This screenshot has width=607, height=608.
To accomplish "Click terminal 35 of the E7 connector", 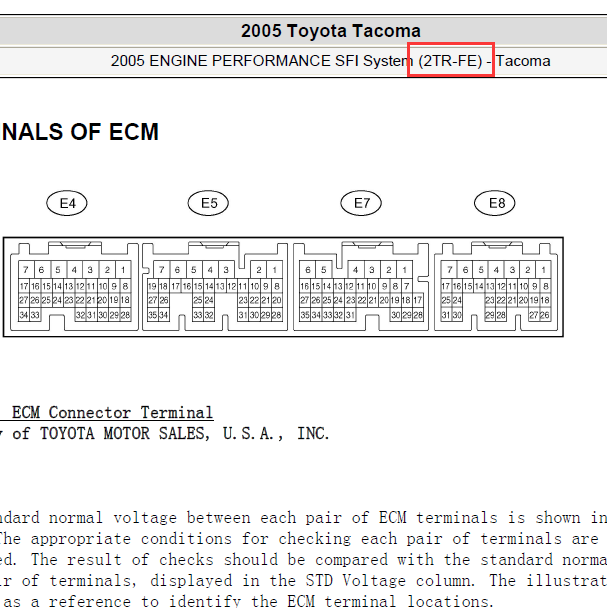I will (x=305, y=315).
